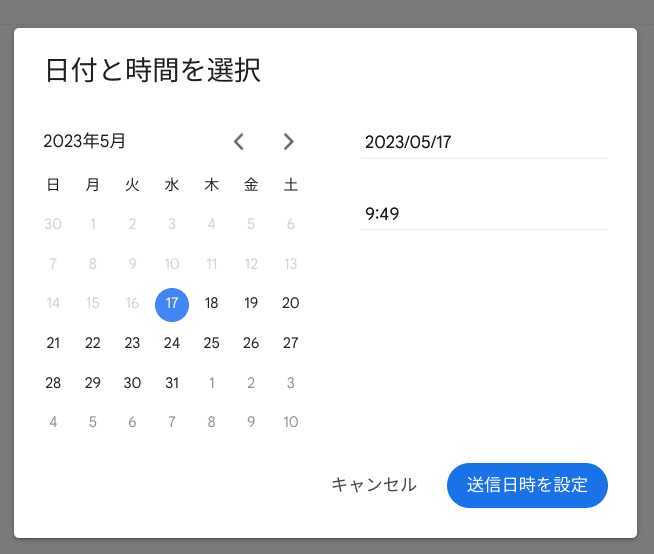The height and width of the screenshot is (554, 654).
Task: Choose June 4 in the last row
Action: pyautogui.click(x=53, y=422)
